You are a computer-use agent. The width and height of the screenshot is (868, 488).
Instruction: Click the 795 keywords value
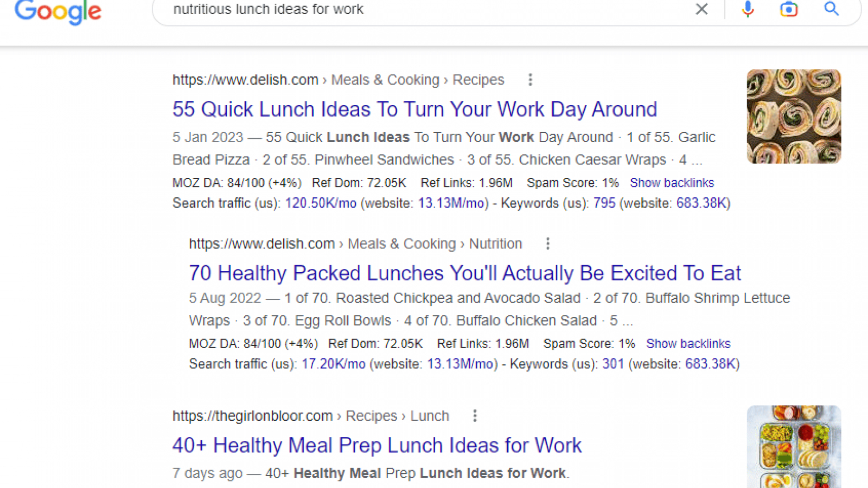click(604, 203)
